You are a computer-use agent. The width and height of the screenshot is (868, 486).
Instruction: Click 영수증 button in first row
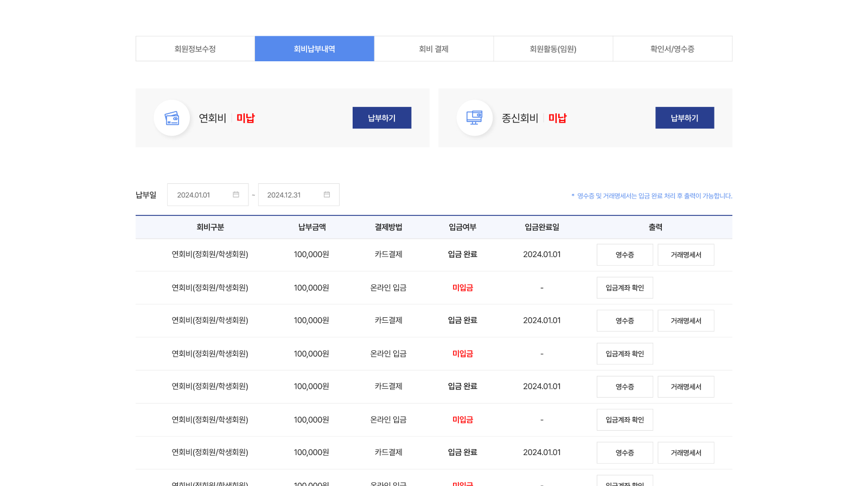click(x=625, y=255)
